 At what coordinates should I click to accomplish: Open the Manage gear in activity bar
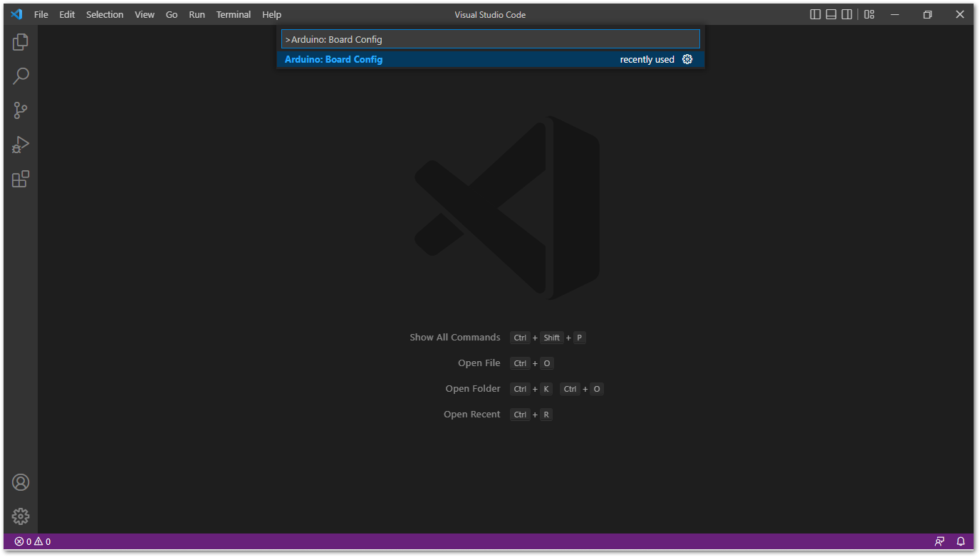21,516
